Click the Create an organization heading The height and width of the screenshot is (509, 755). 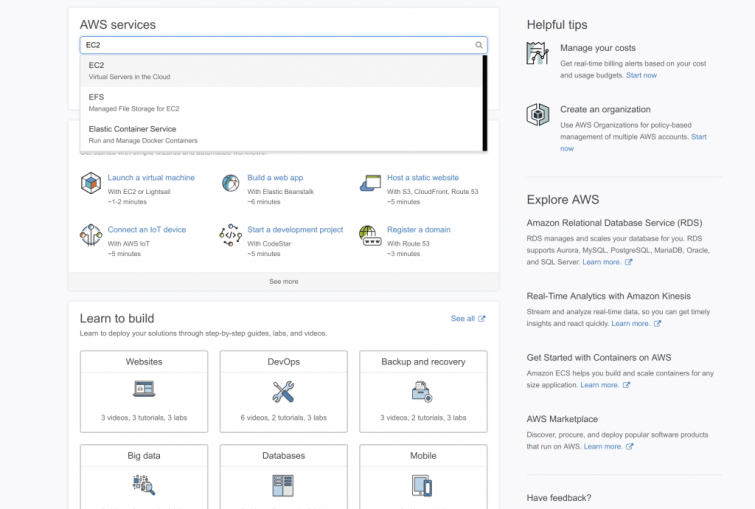605,109
